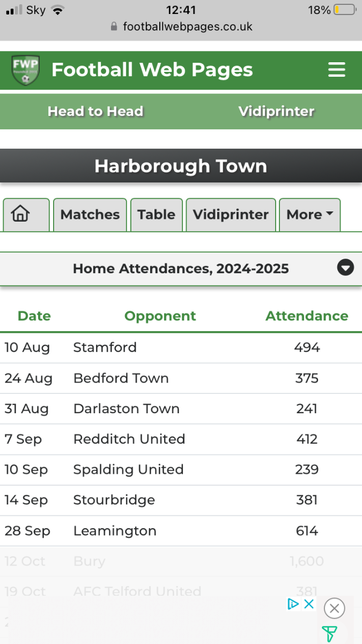The image size is (362, 644).
Task: Open Vidiprinter in the green bar
Action: (x=276, y=112)
